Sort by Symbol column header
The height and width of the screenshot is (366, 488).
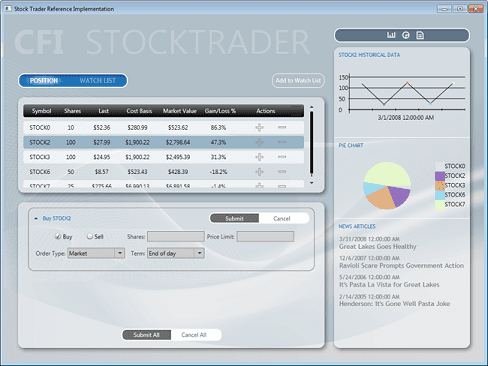point(41,111)
